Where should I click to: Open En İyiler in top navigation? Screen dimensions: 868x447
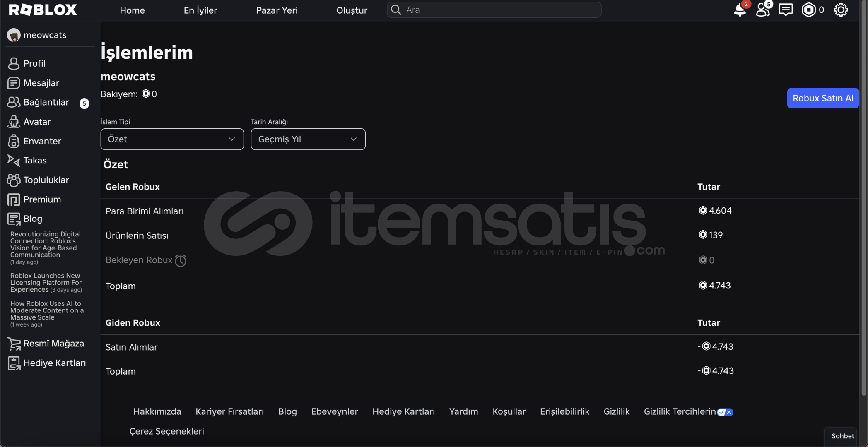point(200,10)
